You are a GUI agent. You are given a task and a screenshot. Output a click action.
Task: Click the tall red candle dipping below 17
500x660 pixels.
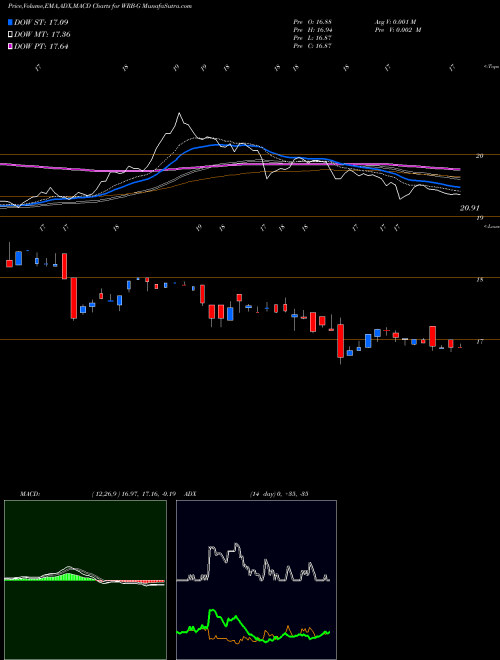[x=340, y=341]
